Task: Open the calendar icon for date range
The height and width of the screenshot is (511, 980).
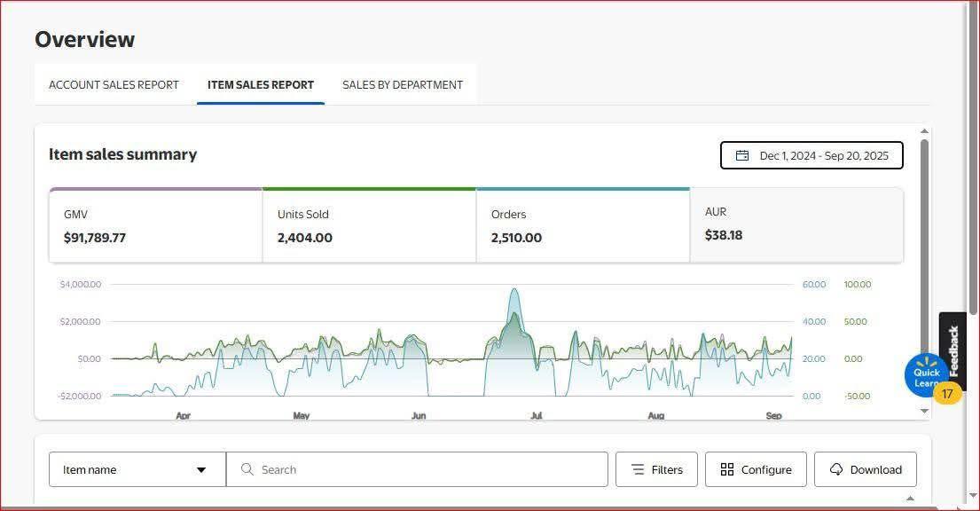Action: [x=742, y=155]
